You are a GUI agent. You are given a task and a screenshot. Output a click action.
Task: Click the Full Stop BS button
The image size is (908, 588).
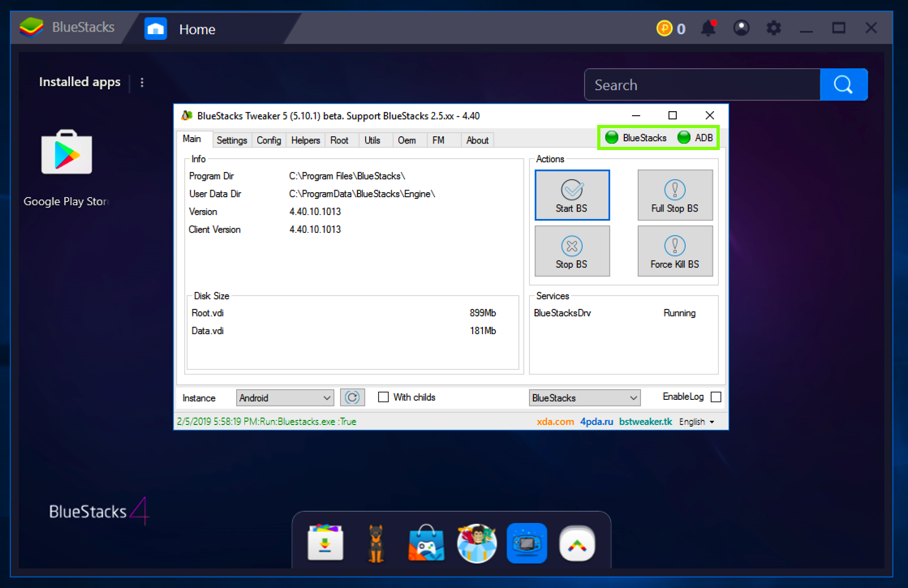[x=674, y=195]
